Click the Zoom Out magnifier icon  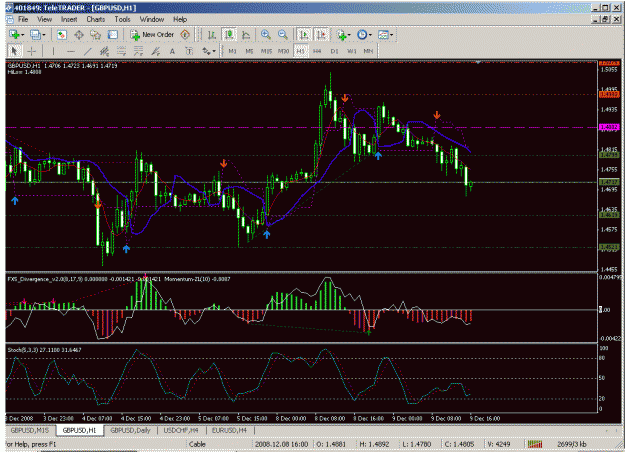click(283, 35)
